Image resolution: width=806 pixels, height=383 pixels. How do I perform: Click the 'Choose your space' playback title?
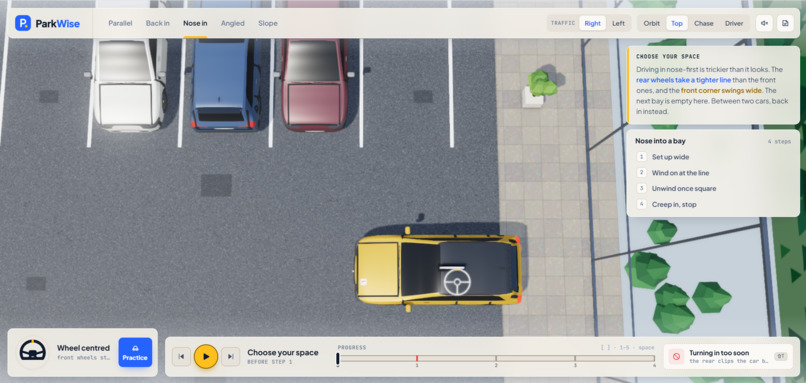click(x=283, y=352)
